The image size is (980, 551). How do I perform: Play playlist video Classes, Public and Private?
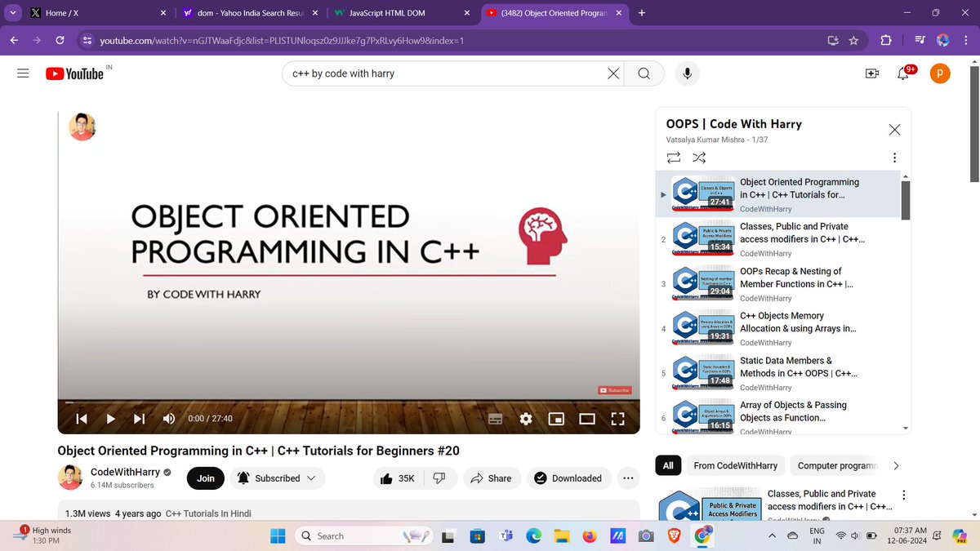[778, 239]
